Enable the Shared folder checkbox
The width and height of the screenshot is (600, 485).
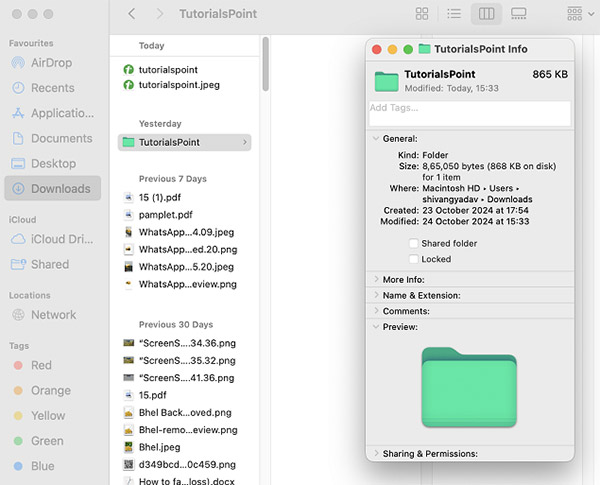coord(413,243)
